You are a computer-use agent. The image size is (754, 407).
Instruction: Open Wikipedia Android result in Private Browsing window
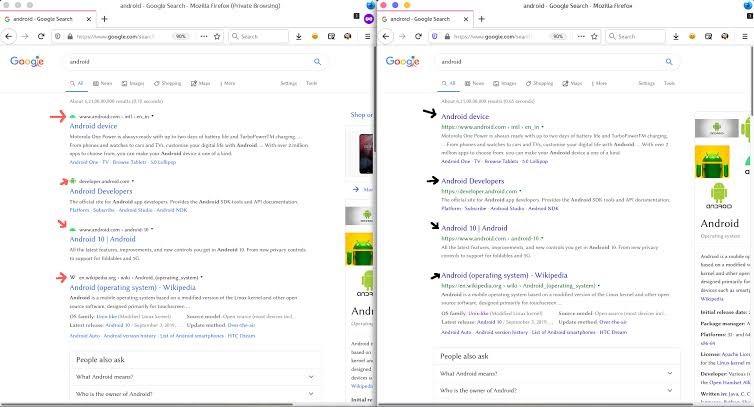click(x=133, y=287)
